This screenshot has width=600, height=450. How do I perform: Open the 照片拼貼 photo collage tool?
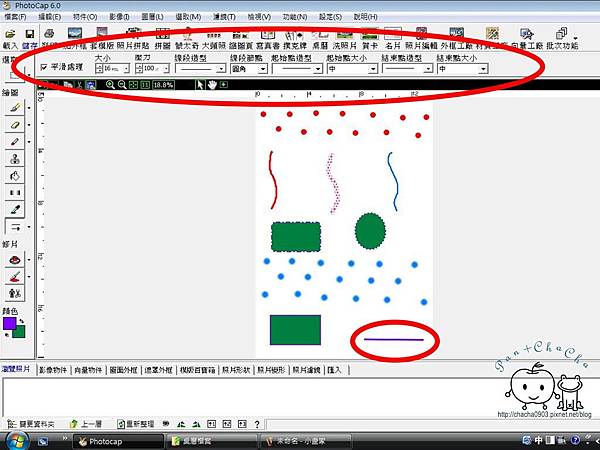(x=133, y=38)
